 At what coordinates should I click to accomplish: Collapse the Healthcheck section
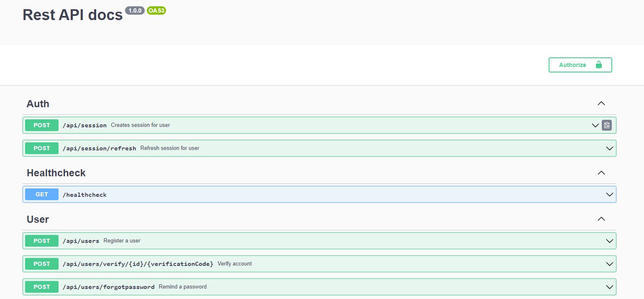[x=601, y=173]
